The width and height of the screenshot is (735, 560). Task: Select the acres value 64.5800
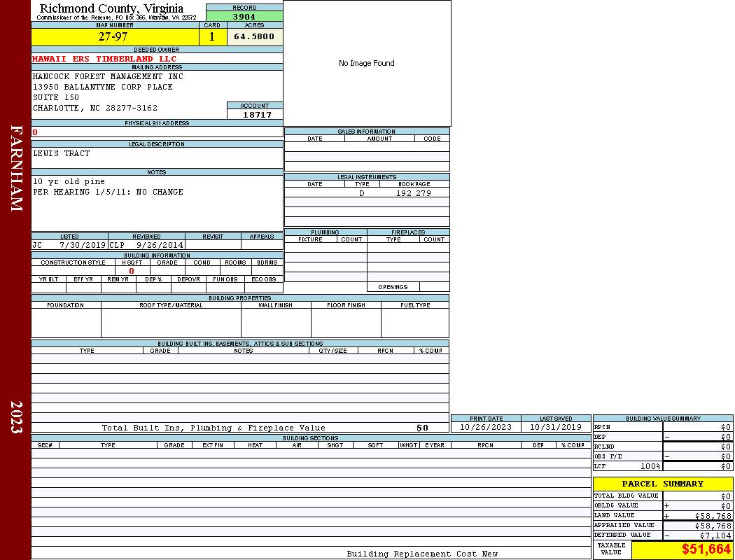click(254, 37)
